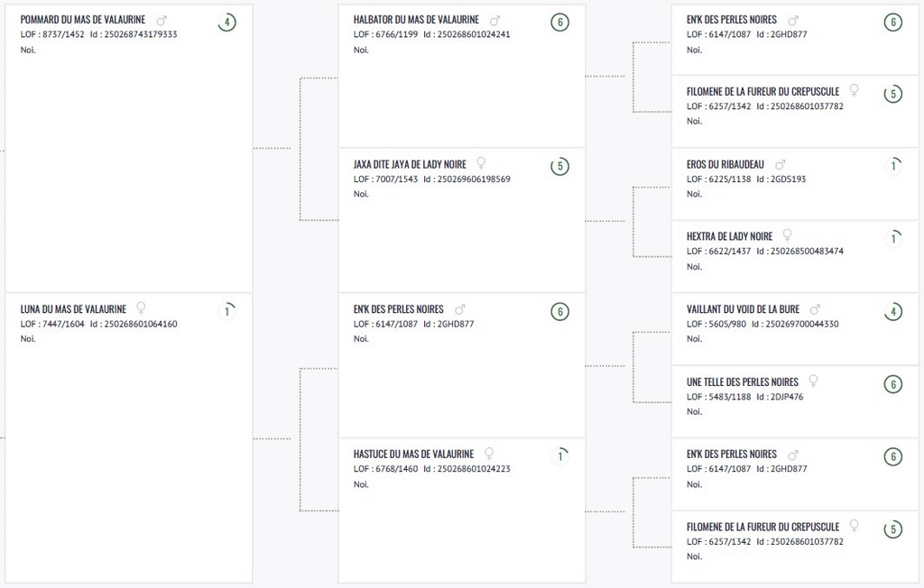924x588 pixels.
Task: Open the Jaxa dite Jaya de Lady Noire name link
Action: click(410, 164)
